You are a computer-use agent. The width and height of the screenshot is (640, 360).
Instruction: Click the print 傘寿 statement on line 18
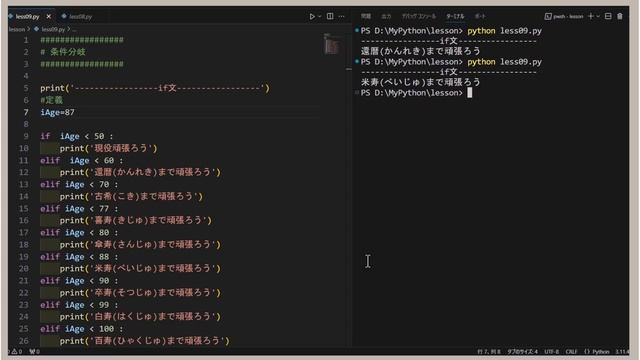tap(140, 244)
